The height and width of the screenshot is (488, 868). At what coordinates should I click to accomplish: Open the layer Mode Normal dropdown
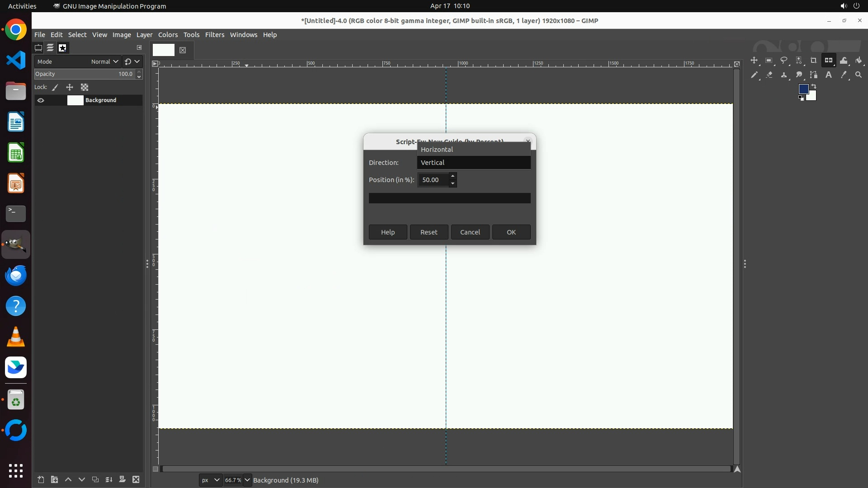[x=104, y=61]
